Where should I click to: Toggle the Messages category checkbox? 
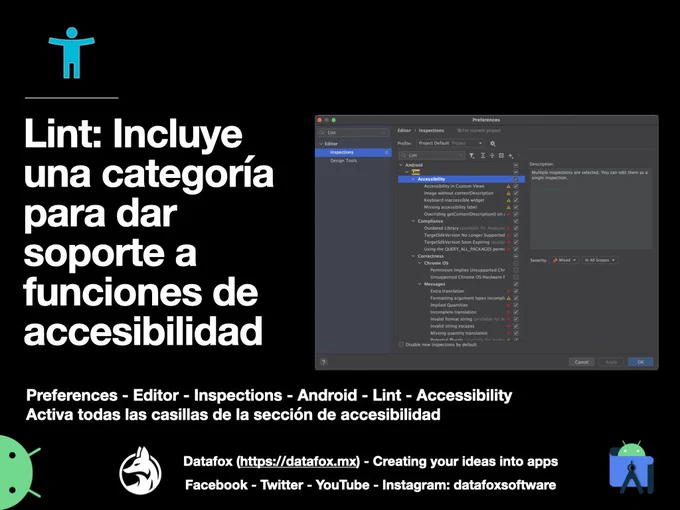pyautogui.click(x=516, y=284)
